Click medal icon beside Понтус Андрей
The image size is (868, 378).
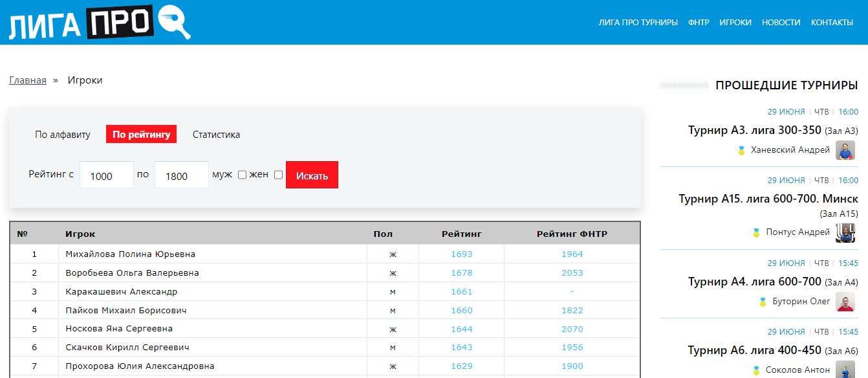[756, 232]
